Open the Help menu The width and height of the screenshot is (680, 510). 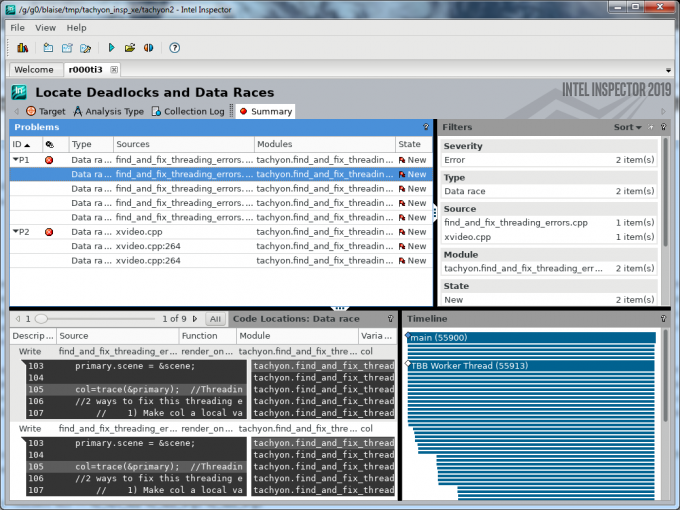(x=76, y=28)
